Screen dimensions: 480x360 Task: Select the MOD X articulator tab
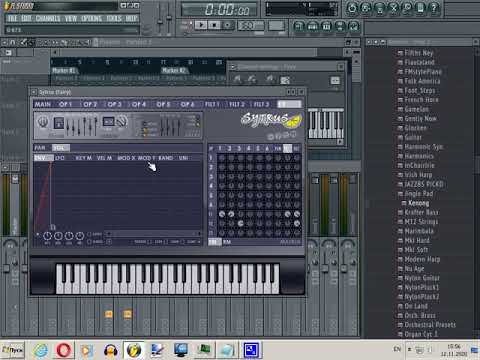125,158
